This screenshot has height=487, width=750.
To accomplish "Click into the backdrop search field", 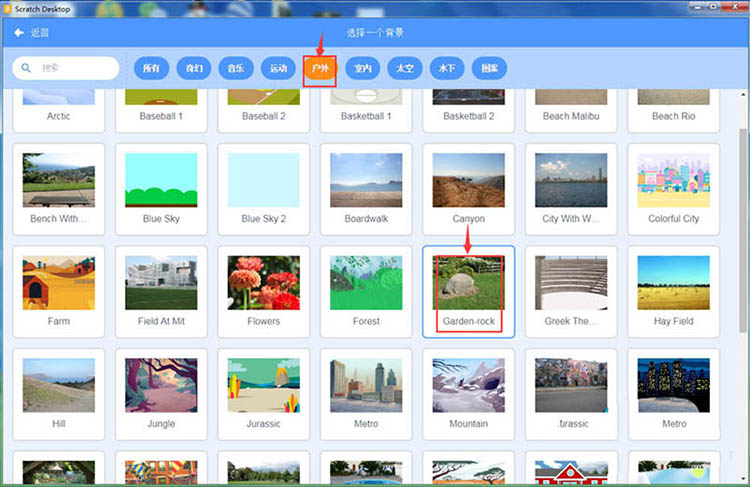I will click(x=66, y=68).
